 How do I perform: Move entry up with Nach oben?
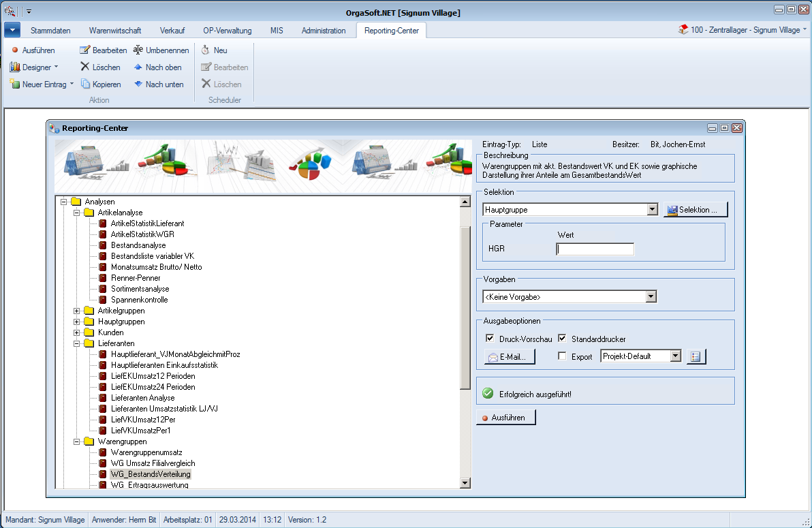coord(138,67)
